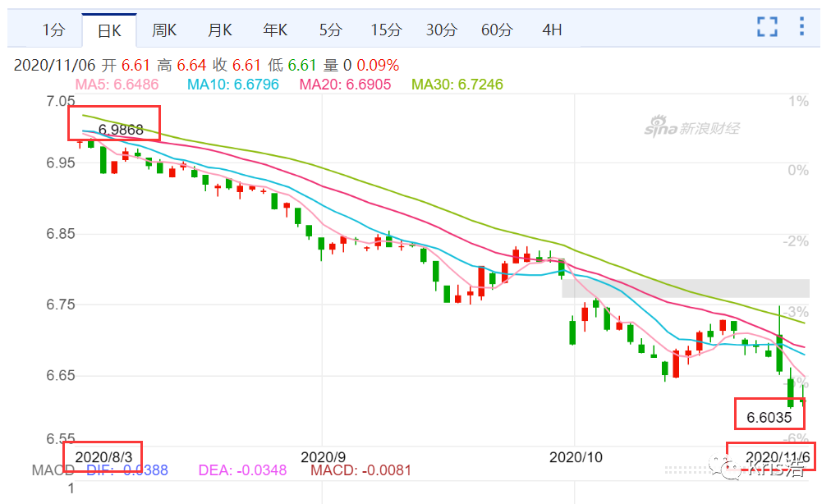Click the gray shaded gap region on chart
831x504 pixels.
(x=686, y=288)
